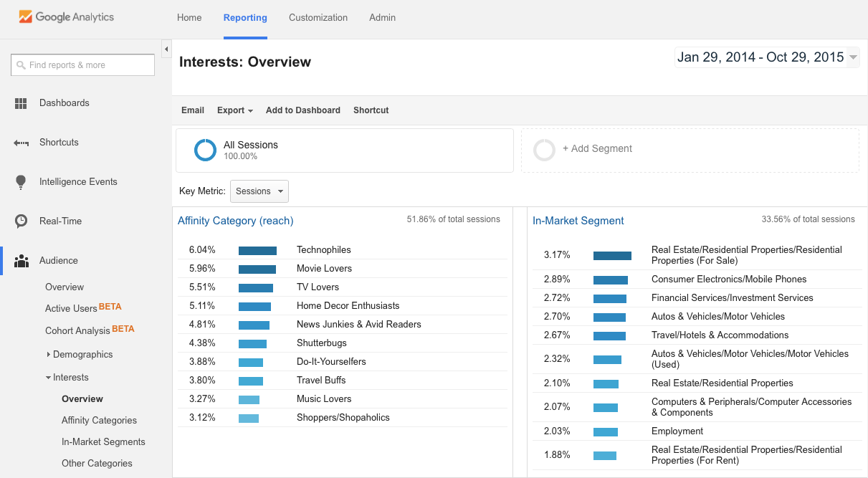Collapse the sidebar with arrow handle
This screenshot has width=868, height=478.
click(x=166, y=49)
